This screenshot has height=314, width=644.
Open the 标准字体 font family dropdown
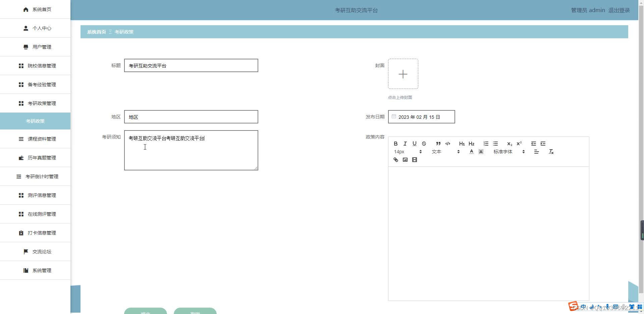(x=509, y=152)
